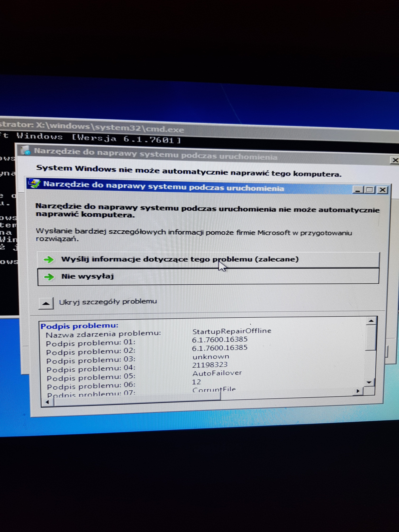The image size is (399, 532).
Task: Close the front startup repair dialog
Action: click(382, 190)
